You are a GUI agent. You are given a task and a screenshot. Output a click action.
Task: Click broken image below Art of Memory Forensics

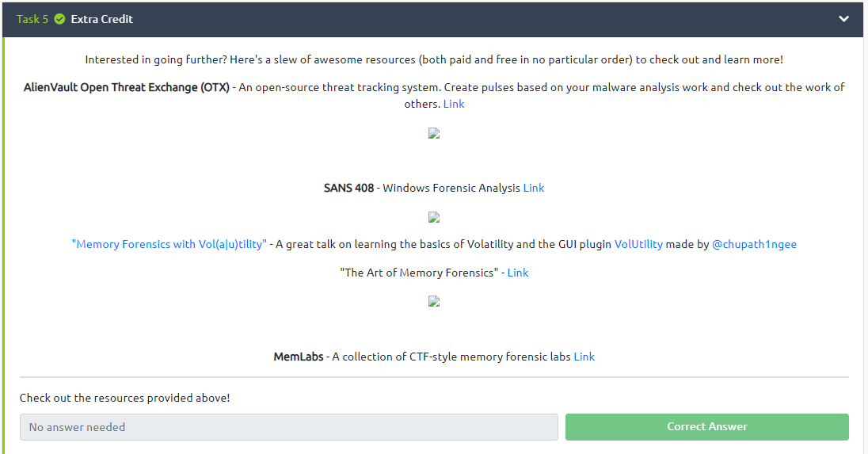point(433,301)
